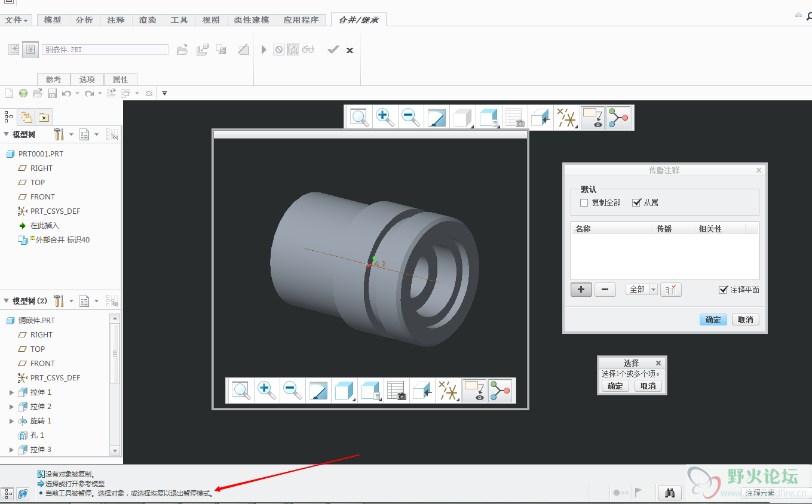Image resolution: width=812 pixels, height=504 pixels.
Task: Click the green Regenerate icon in quick access
Action: click(23, 93)
